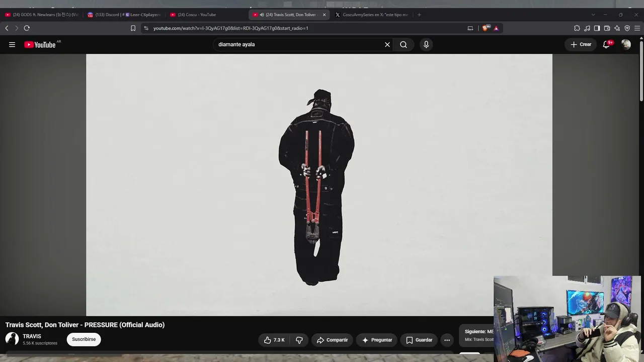Open the browser main menu icon

[x=637, y=28]
